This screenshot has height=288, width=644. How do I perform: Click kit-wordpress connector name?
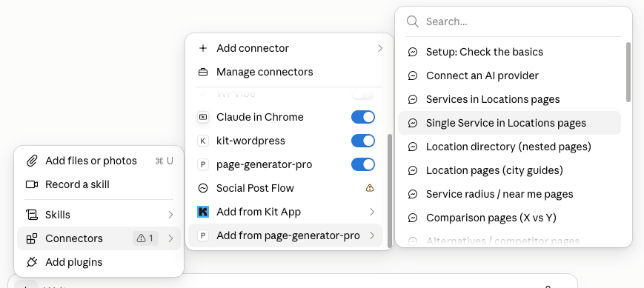(250, 141)
